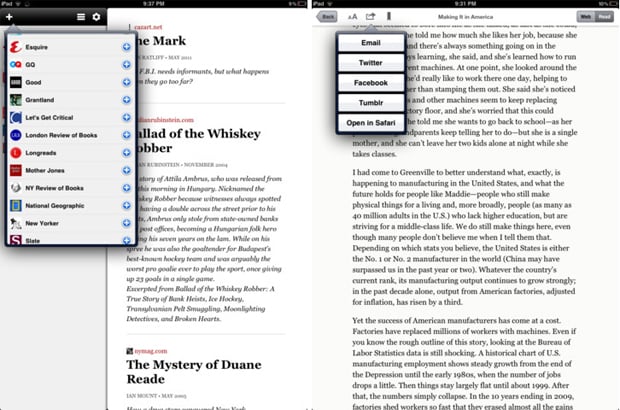The height and width of the screenshot is (410, 620).
Task: Click the NY Review of Books logo icon
Action: point(15,188)
